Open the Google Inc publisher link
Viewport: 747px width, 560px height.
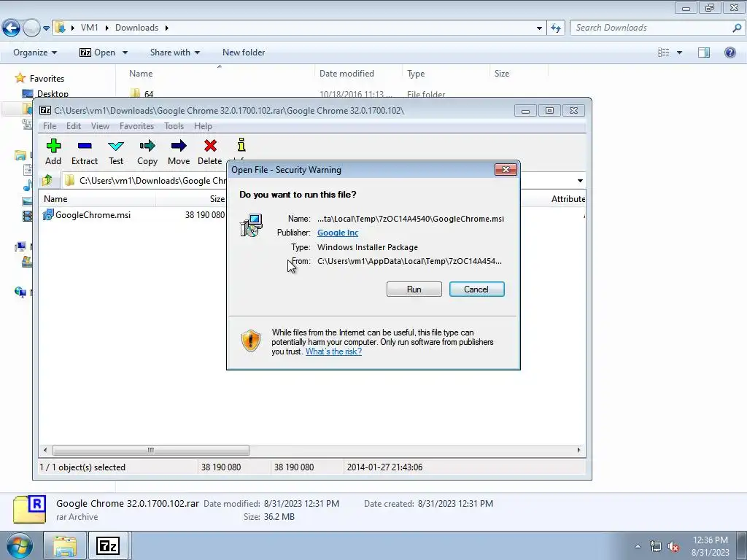[338, 233]
